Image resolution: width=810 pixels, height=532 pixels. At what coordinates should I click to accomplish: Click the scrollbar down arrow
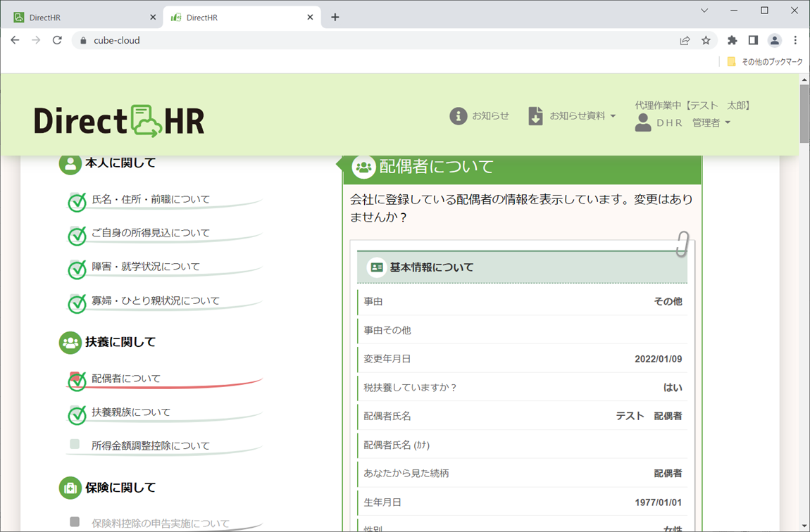pyautogui.click(x=804, y=526)
